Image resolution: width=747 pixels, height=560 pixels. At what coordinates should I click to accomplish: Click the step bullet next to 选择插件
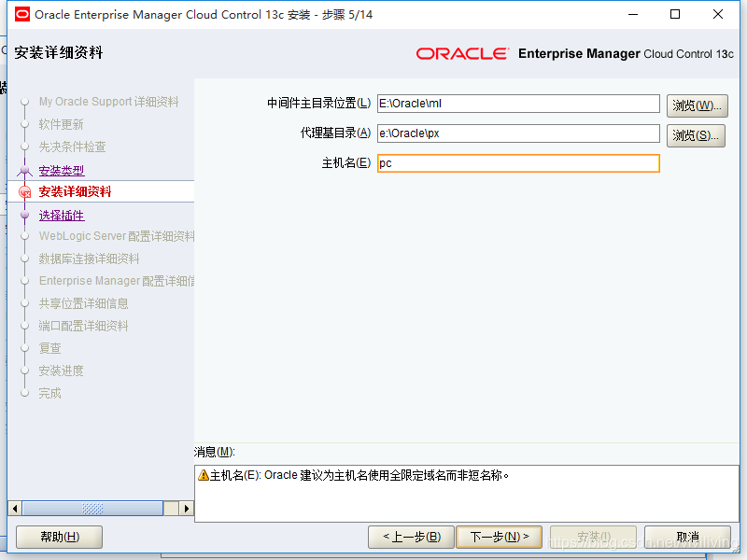point(25,216)
